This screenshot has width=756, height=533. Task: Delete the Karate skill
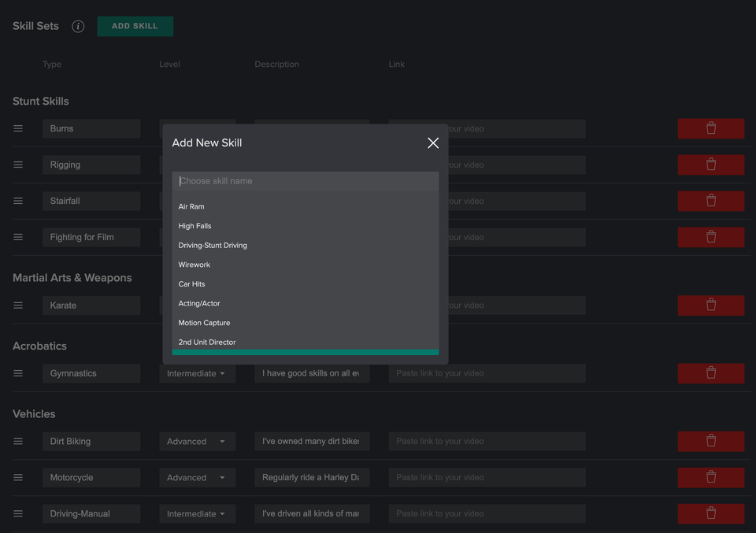click(711, 305)
